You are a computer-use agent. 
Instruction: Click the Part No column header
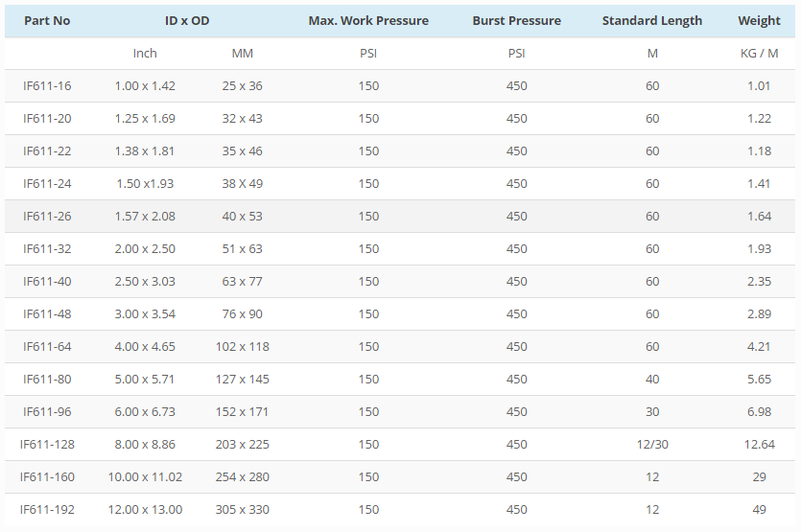tap(47, 20)
